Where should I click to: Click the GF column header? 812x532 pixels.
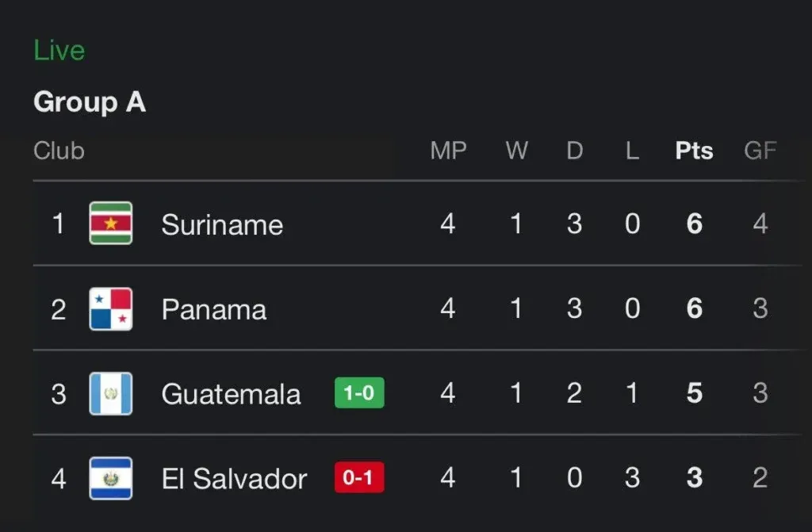click(760, 151)
